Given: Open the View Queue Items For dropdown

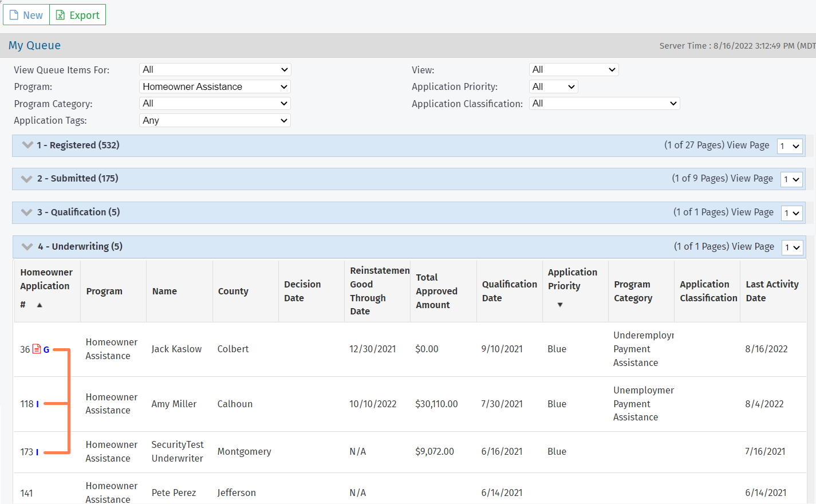Looking at the screenshot, I should coord(215,70).
